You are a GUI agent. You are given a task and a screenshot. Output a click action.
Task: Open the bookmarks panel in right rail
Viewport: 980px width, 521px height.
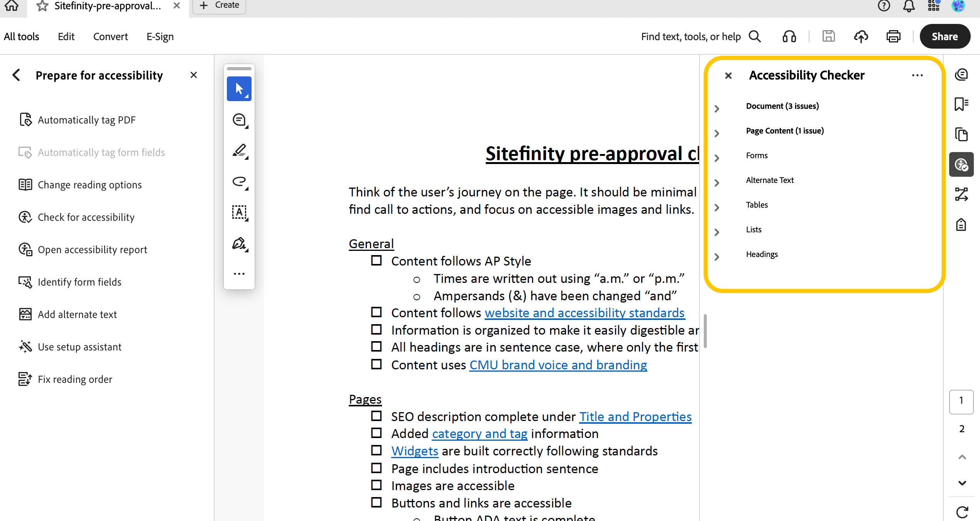(x=961, y=104)
